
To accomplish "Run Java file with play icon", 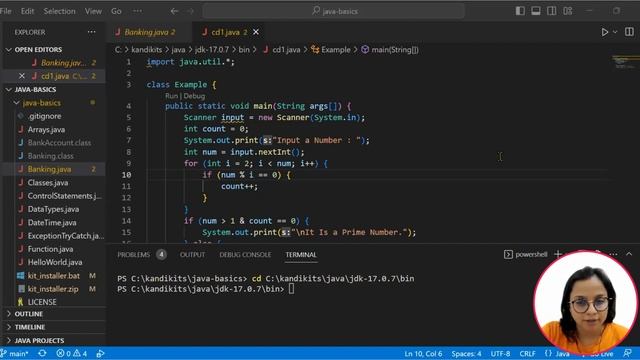I will pos(604,32).
